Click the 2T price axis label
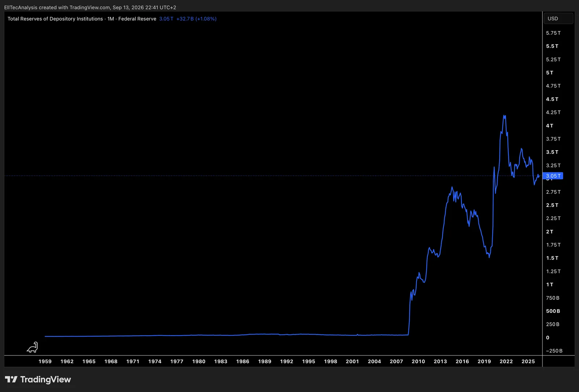This screenshot has height=392, width=579. [x=550, y=232]
